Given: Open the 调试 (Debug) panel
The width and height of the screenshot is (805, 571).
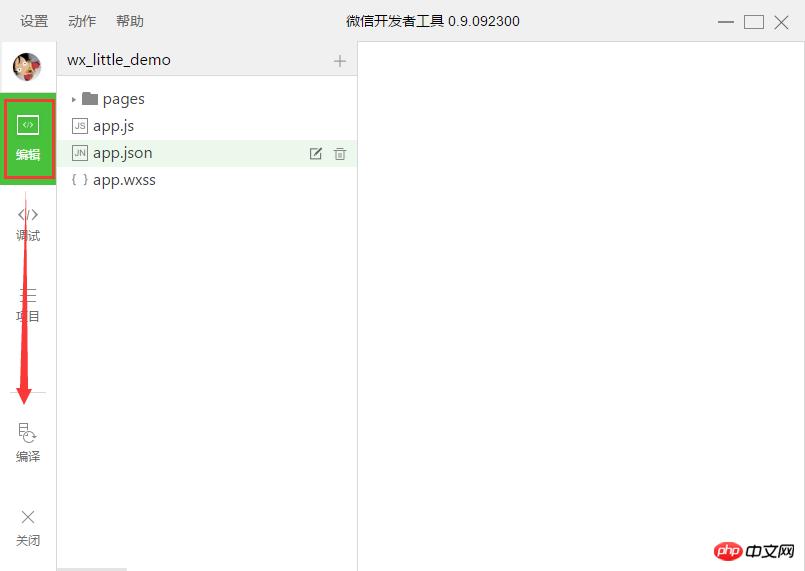Looking at the screenshot, I should click(28, 223).
